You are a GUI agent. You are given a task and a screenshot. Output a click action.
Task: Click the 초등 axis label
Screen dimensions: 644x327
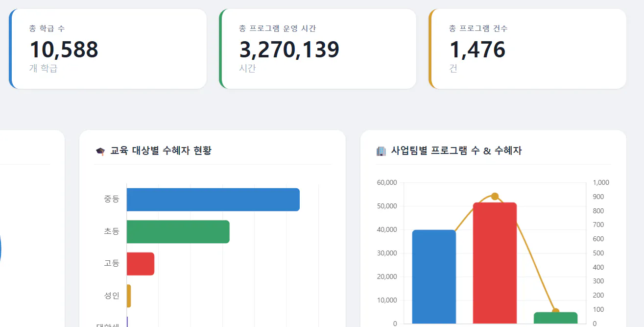click(x=111, y=231)
